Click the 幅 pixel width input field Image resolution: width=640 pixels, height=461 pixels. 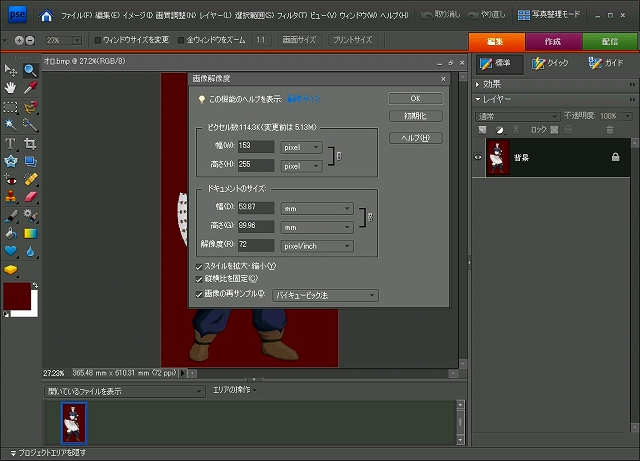pyautogui.click(x=257, y=147)
